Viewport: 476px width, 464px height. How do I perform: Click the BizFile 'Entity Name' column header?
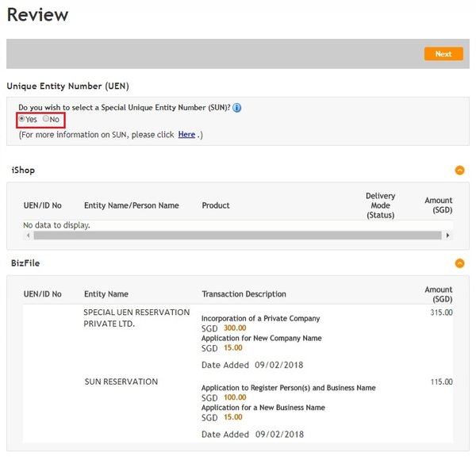point(106,294)
